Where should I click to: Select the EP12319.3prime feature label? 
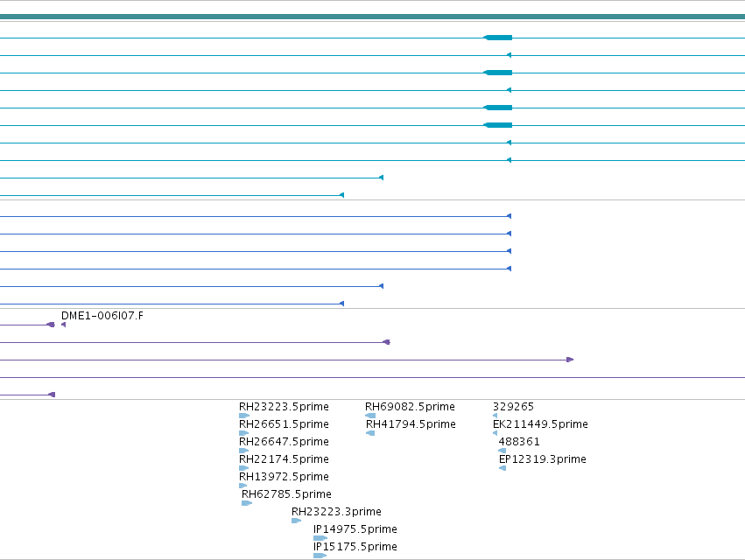(543, 459)
